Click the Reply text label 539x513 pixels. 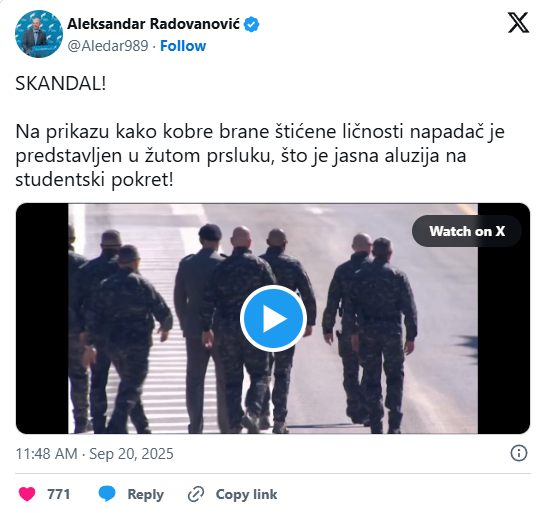coord(146,494)
